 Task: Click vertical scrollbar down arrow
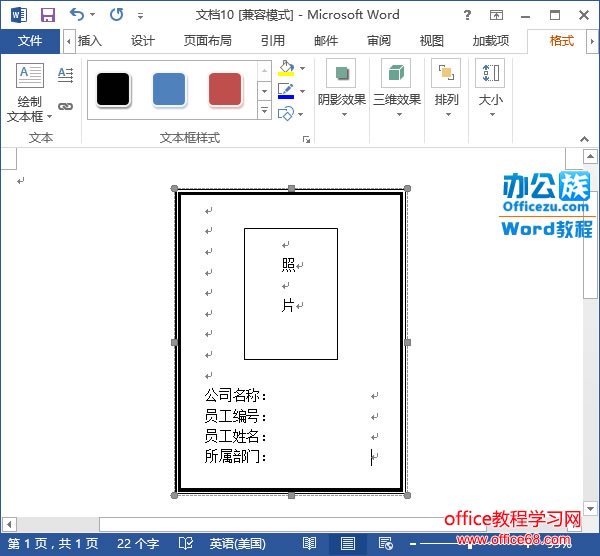590,508
